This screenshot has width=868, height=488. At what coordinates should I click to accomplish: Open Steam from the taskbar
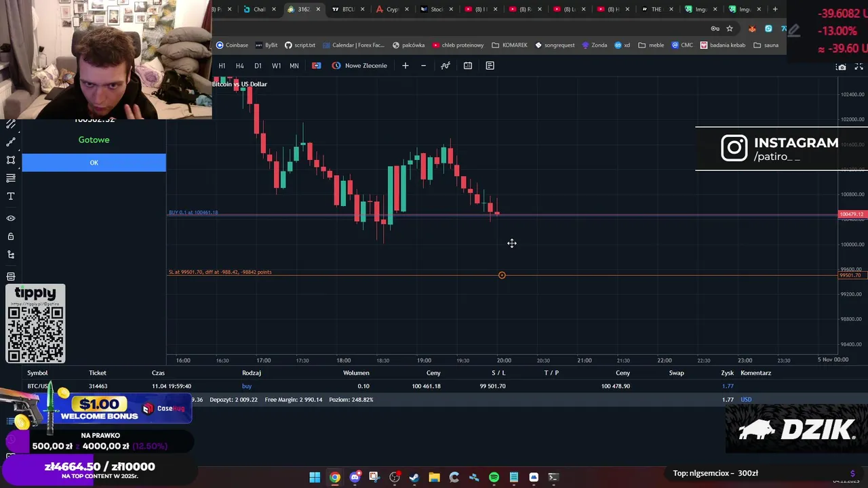[414, 477]
